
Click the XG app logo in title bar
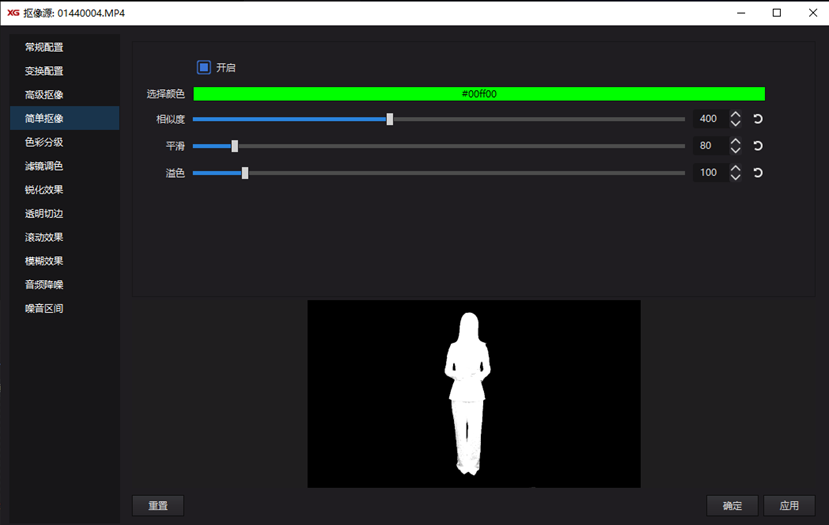point(13,13)
